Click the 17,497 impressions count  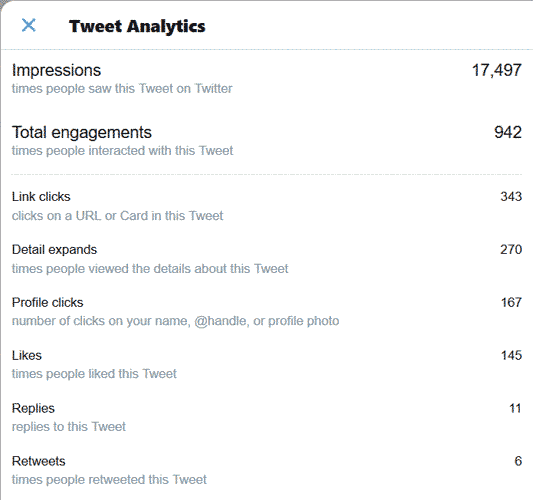tap(497, 70)
